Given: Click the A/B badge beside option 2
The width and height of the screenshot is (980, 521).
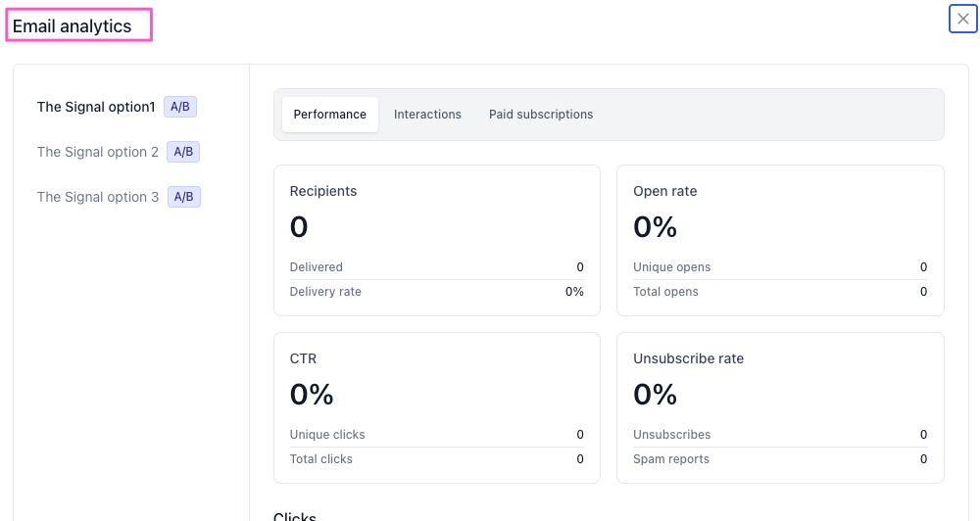Looking at the screenshot, I should pyautogui.click(x=183, y=152).
